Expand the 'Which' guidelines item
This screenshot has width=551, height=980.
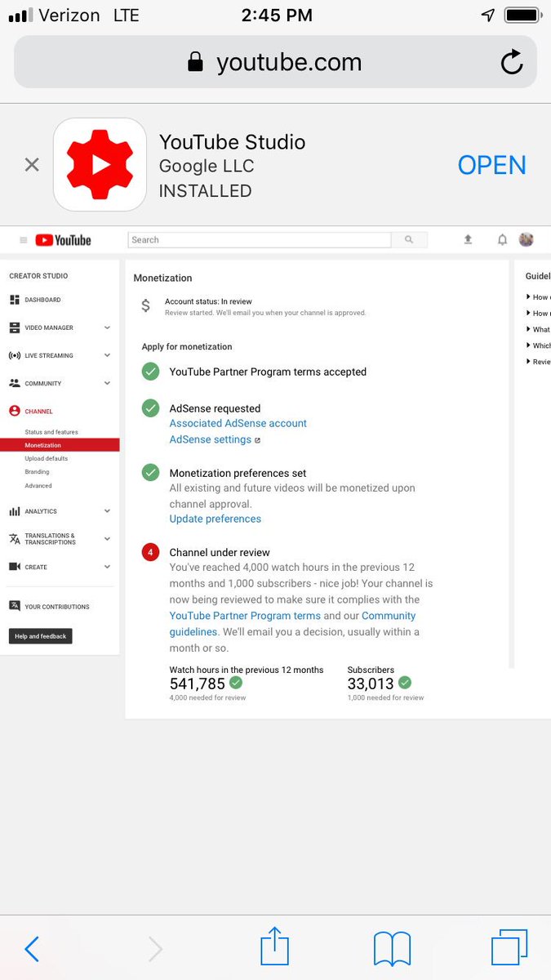tap(538, 345)
